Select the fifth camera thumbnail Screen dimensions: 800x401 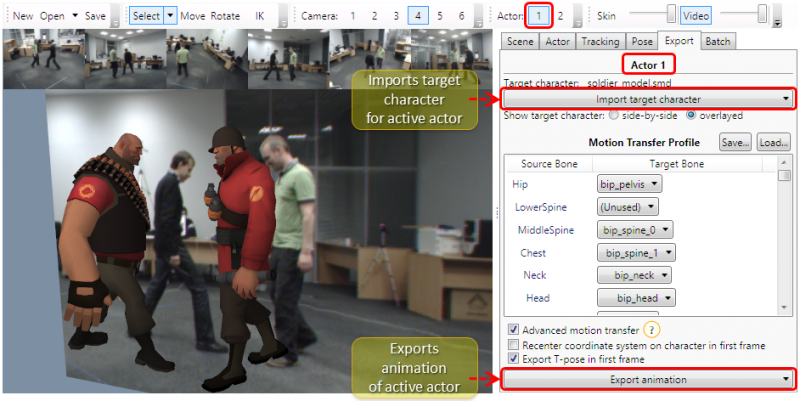tap(370, 59)
